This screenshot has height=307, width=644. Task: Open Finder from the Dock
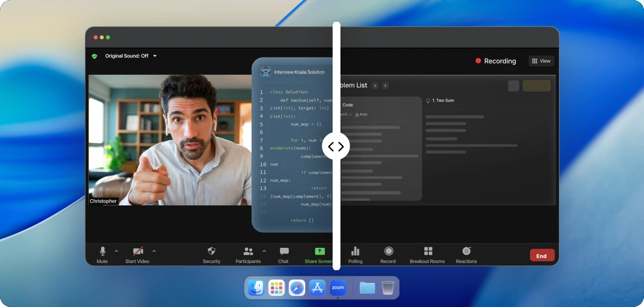pyautogui.click(x=256, y=287)
